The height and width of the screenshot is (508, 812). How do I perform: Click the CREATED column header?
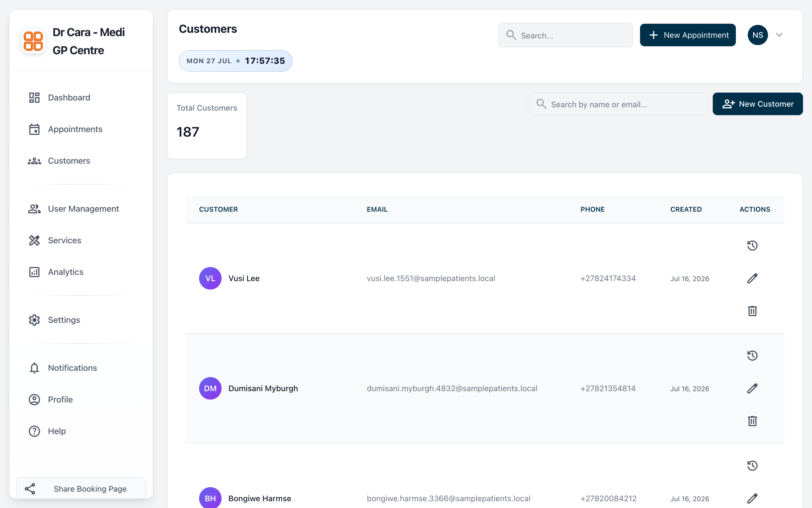tap(686, 209)
